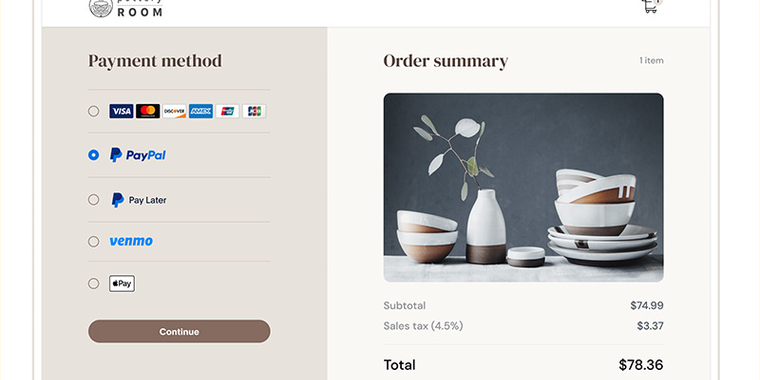Select the credit card radio button
The width and height of the screenshot is (760, 380).
[94, 111]
